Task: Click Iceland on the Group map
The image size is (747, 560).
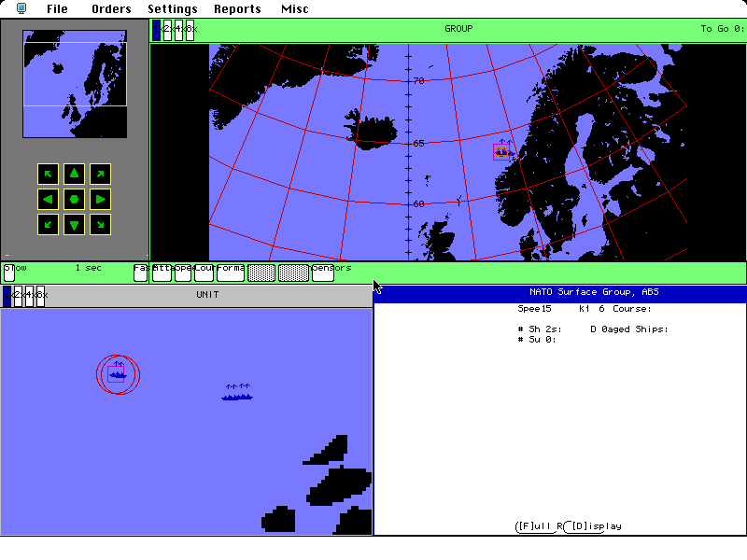Action: pos(372,129)
